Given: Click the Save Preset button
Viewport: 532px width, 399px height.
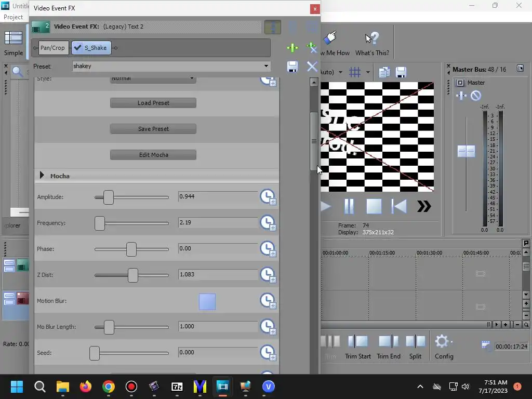Looking at the screenshot, I should [153, 129].
